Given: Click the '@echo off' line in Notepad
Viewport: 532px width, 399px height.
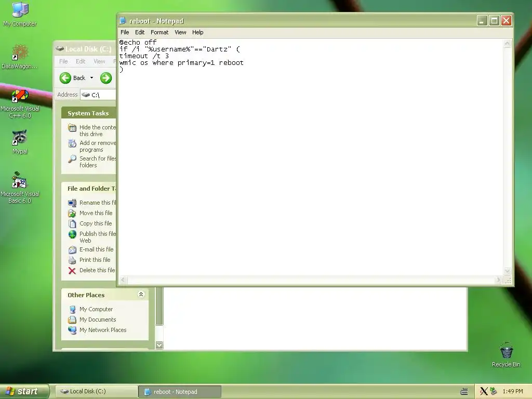Looking at the screenshot, I should click(x=138, y=43).
